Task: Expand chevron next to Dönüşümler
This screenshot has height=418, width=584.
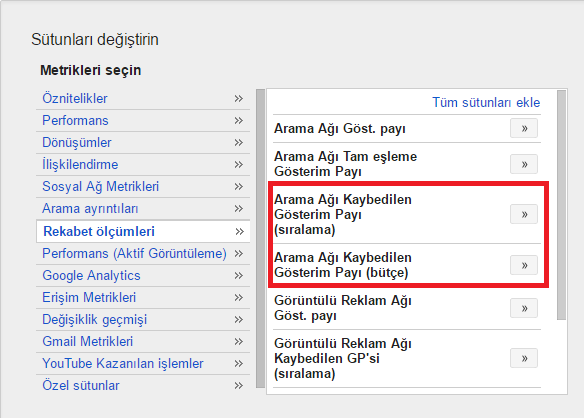Action: point(238,143)
